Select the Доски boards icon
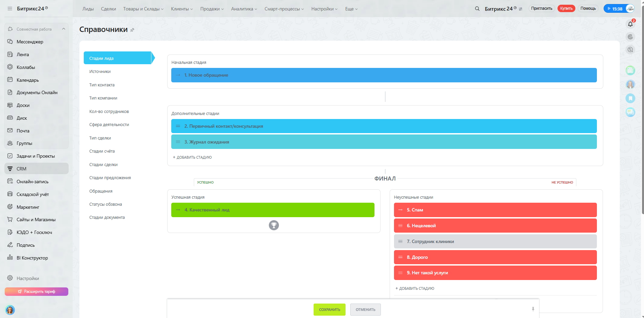The height and width of the screenshot is (318, 644). tap(10, 105)
